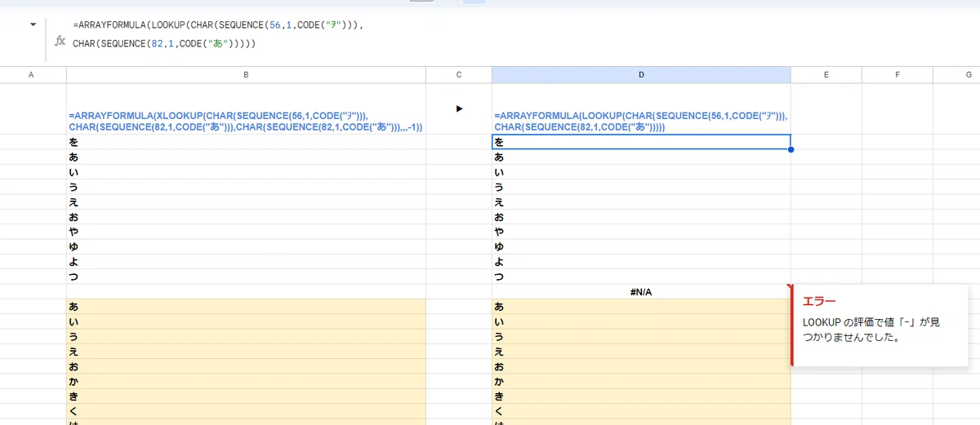The image size is (980, 425).
Task: Click the fx function icon
Action: click(x=60, y=41)
